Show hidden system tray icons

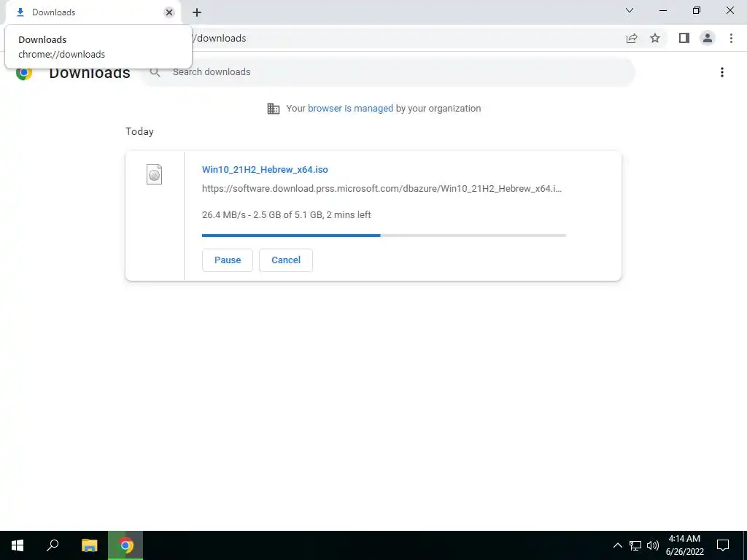[617, 545]
